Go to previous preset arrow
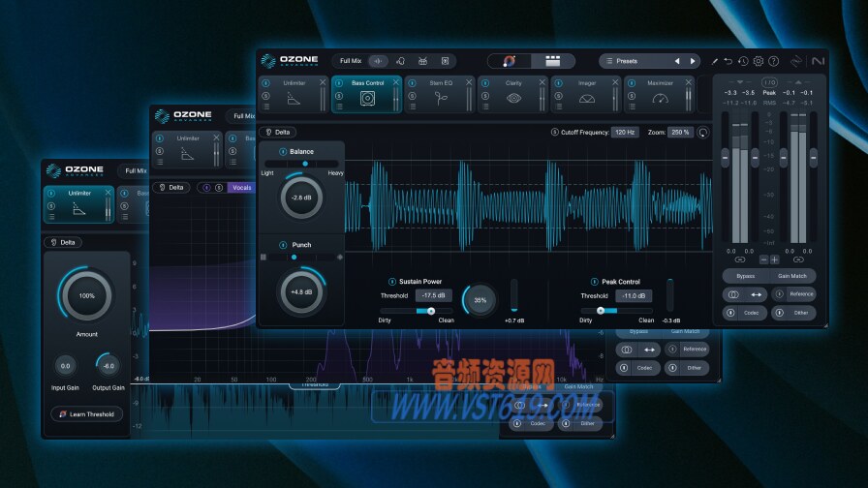Image resolution: width=868 pixels, height=488 pixels. pos(677,61)
